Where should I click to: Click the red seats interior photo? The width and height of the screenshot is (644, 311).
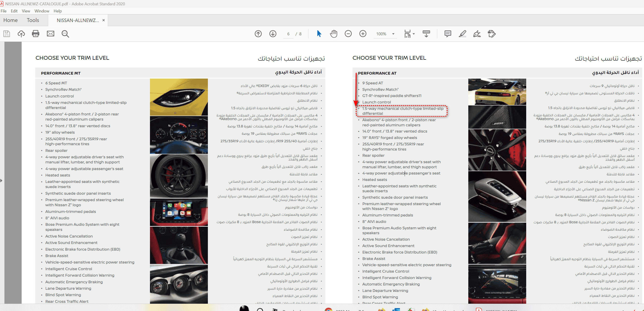click(x=497, y=243)
